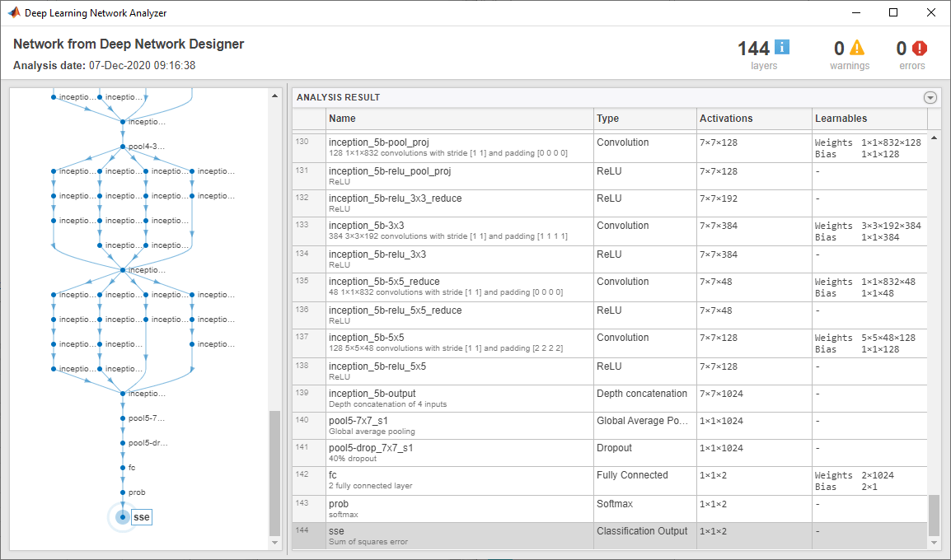The image size is (951, 560).
Task: Sort table by Type column header
Action: click(644, 119)
